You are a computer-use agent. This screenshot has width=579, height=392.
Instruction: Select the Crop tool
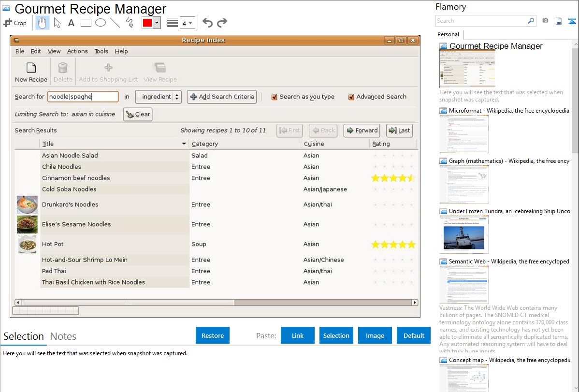[15, 23]
